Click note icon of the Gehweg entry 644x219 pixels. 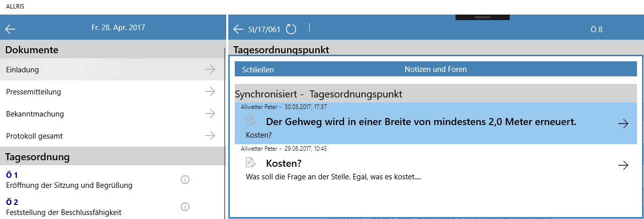(250, 121)
